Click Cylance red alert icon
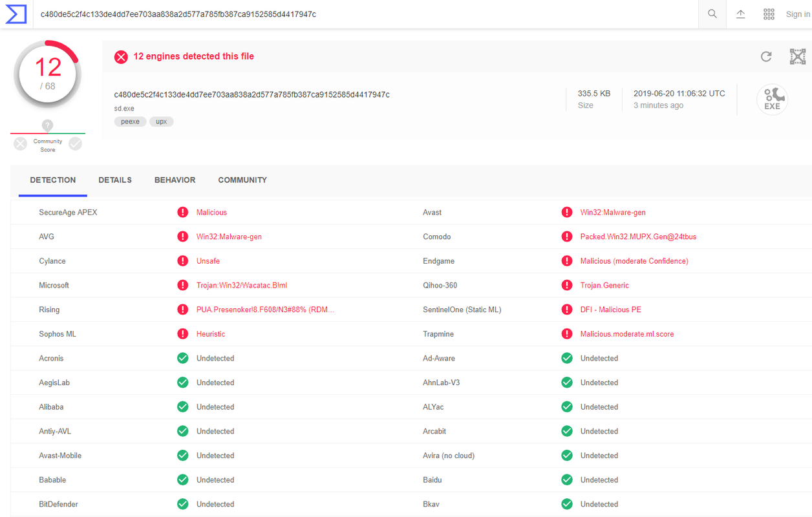812x517 pixels. click(183, 261)
